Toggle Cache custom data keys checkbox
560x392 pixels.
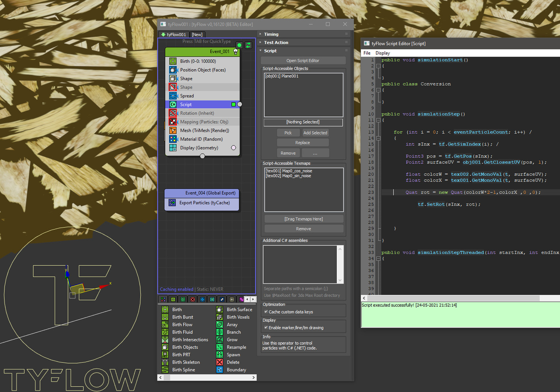pyautogui.click(x=266, y=312)
